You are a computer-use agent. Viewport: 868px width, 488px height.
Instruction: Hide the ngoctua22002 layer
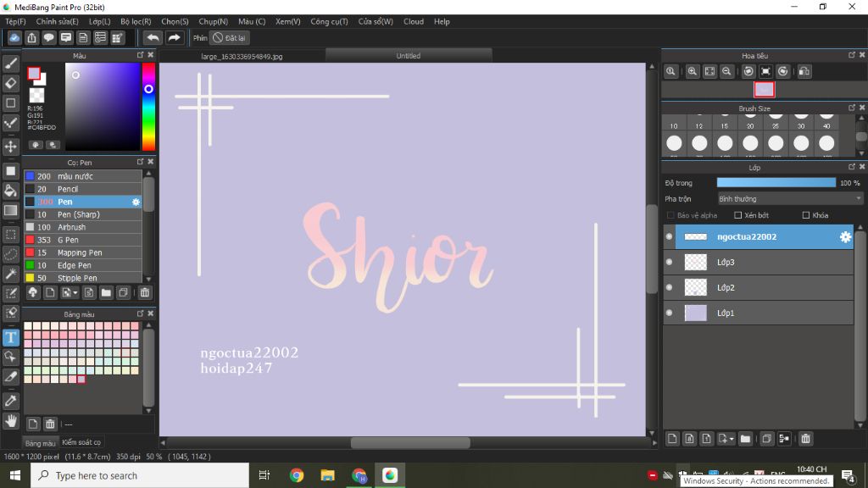670,237
